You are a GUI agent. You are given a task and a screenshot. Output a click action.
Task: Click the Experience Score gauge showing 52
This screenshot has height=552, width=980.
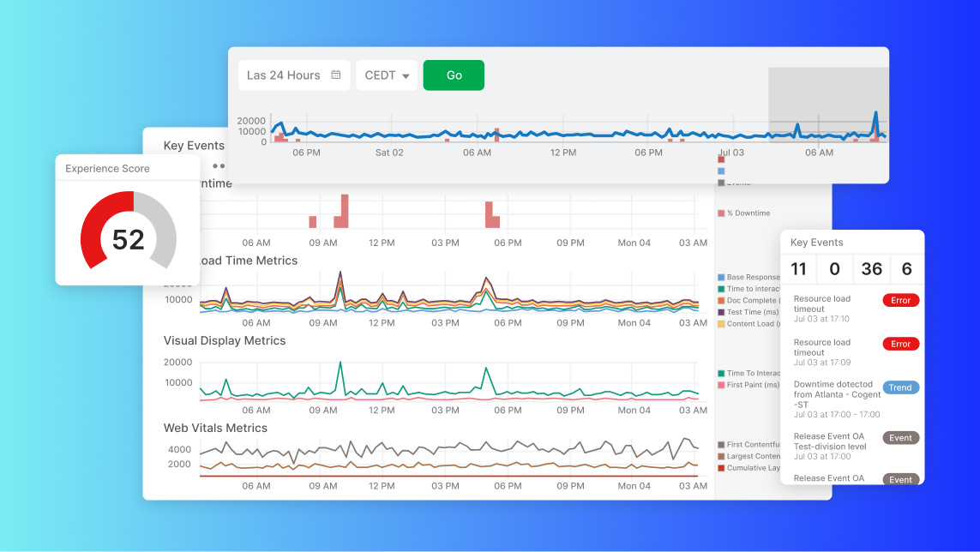(128, 232)
